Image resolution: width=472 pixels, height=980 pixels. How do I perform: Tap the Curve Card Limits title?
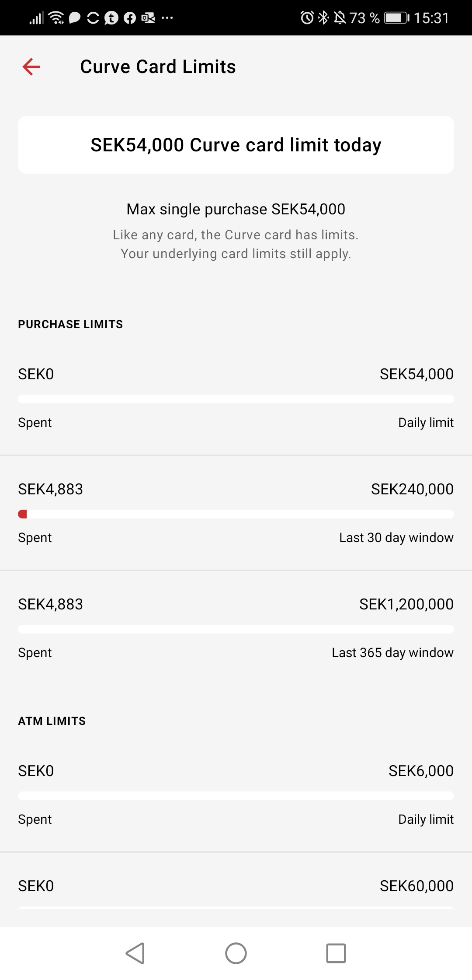coord(158,66)
